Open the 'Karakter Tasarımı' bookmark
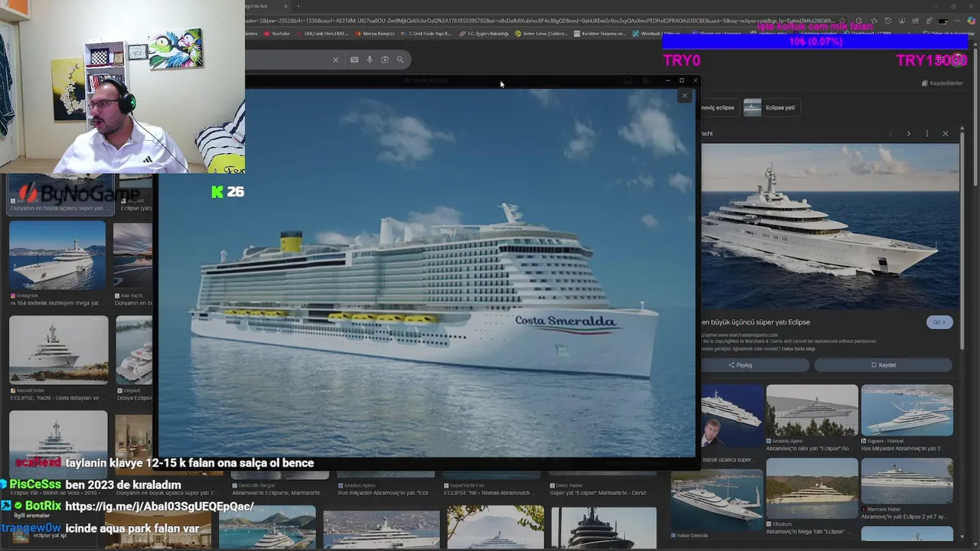 point(600,34)
